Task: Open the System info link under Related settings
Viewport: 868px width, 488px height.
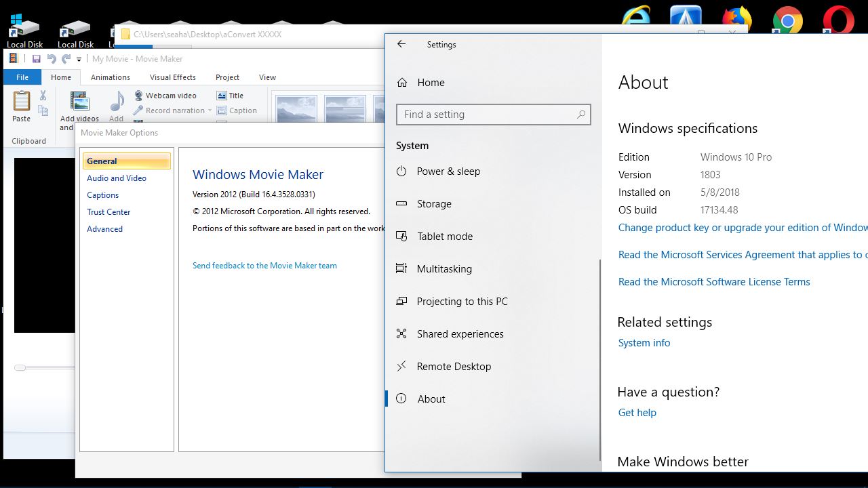Action: 644,343
